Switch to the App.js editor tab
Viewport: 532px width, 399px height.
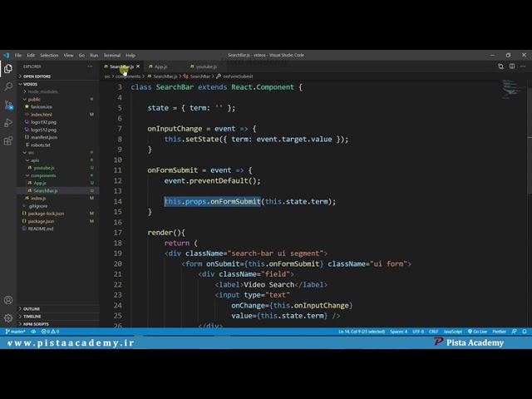coord(160,66)
